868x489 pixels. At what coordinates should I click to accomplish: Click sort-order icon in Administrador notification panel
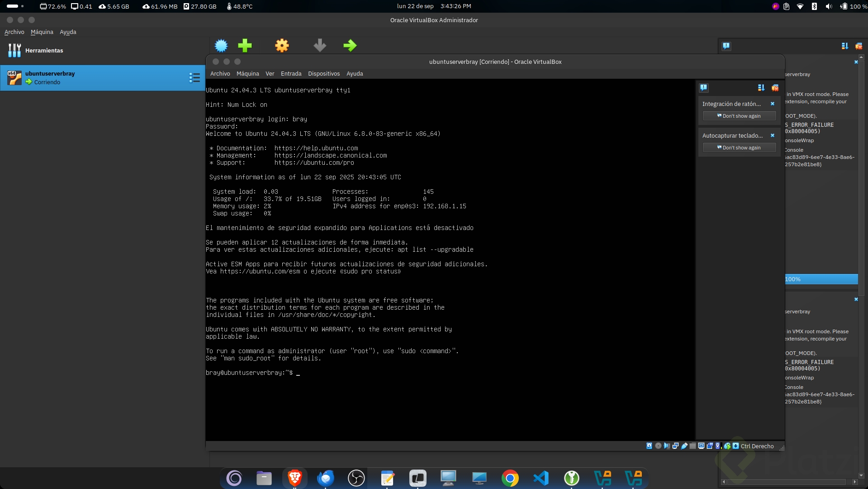[x=845, y=46]
